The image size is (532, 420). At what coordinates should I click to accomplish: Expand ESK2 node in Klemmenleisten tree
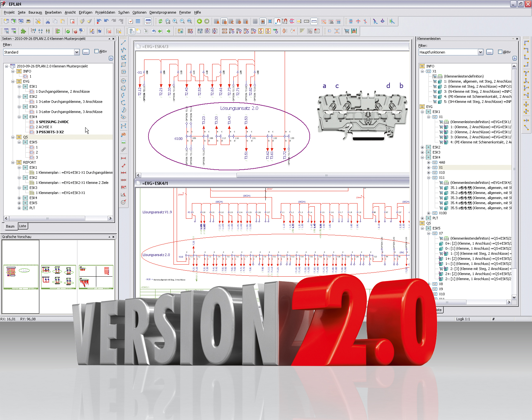click(422, 147)
